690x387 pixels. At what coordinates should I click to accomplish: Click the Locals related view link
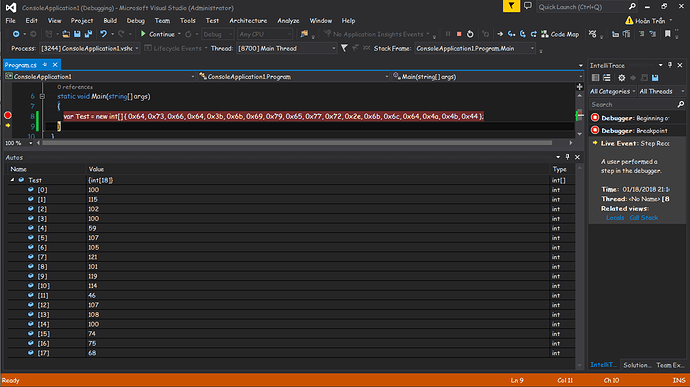[615, 218]
